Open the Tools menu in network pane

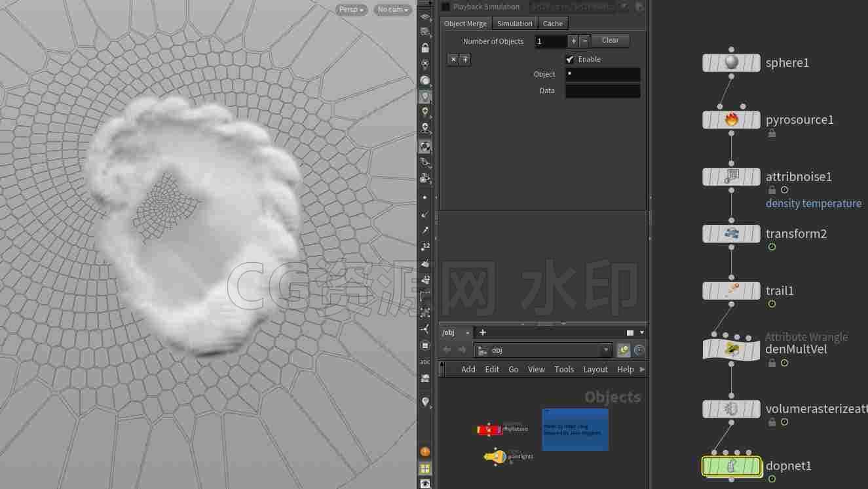[x=564, y=369]
